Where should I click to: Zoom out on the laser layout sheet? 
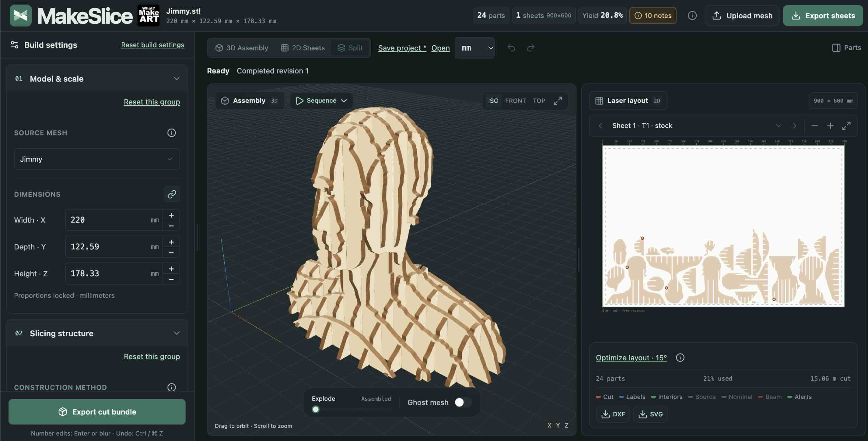click(x=815, y=126)
